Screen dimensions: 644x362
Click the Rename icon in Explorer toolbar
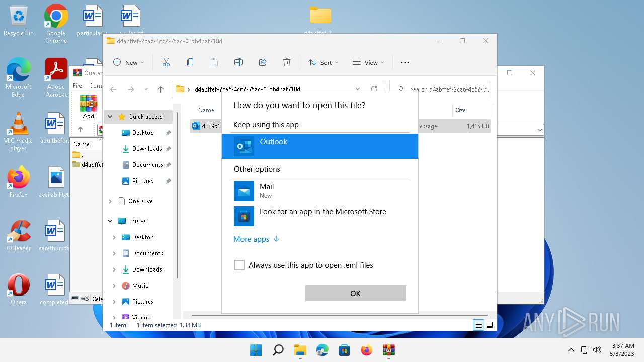tap(238, 62)
